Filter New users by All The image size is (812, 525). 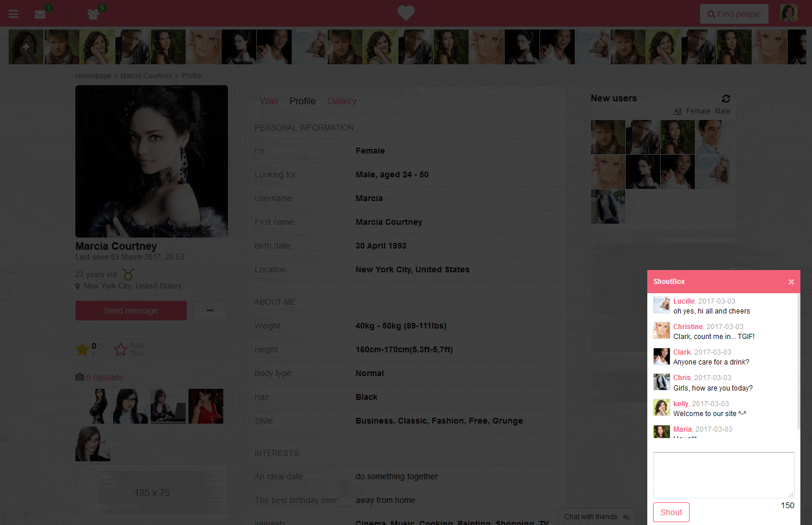point(677,111)
